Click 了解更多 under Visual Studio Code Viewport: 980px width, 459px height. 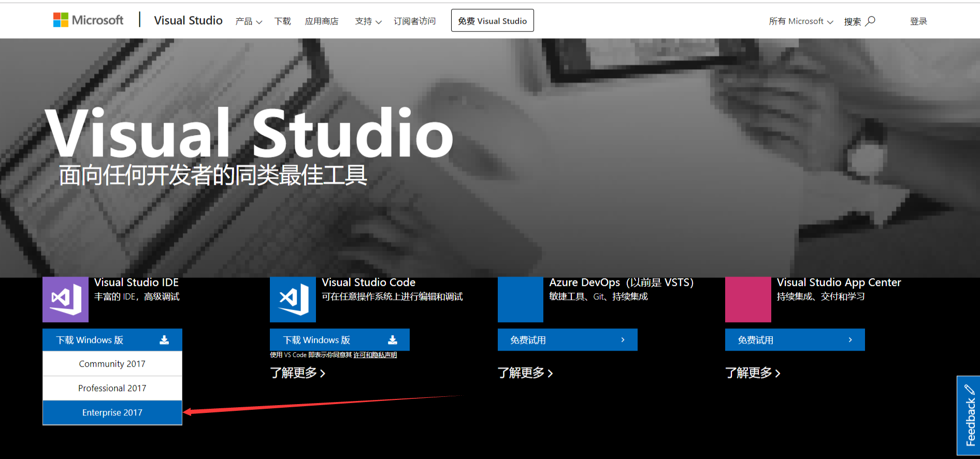(298, 373)
